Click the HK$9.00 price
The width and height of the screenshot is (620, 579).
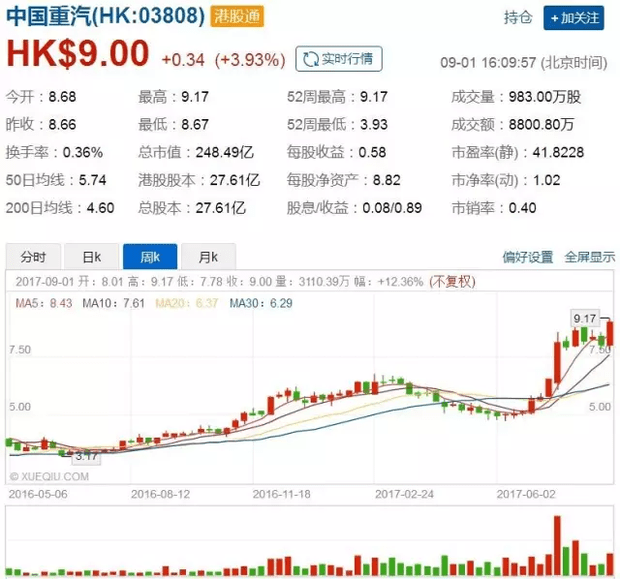(78, 54)
